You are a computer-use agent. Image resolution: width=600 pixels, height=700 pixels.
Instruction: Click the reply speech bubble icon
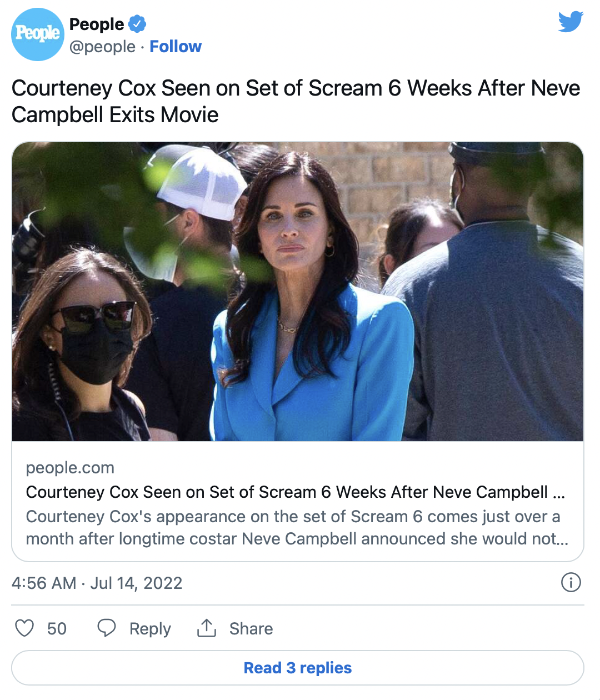tap(106, 628)
